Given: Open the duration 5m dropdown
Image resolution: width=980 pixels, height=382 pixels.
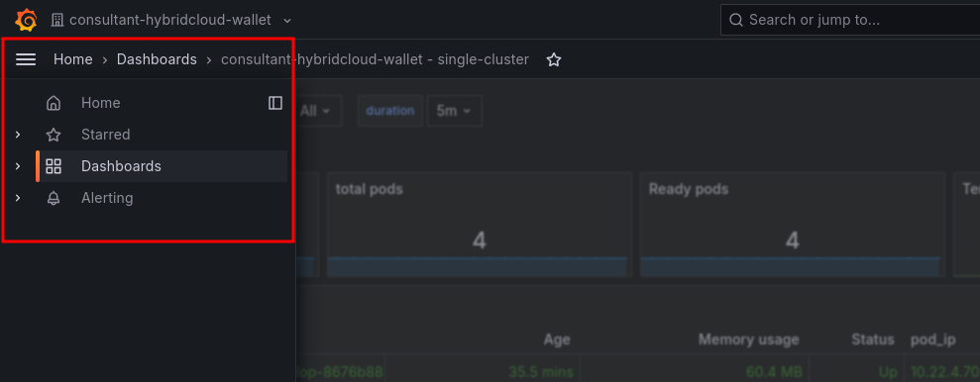Looking at the screenshot, I should (455, 111).
